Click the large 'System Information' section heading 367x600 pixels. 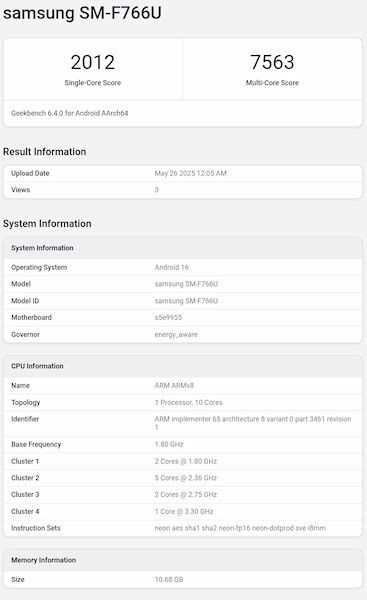pos(47,223)
